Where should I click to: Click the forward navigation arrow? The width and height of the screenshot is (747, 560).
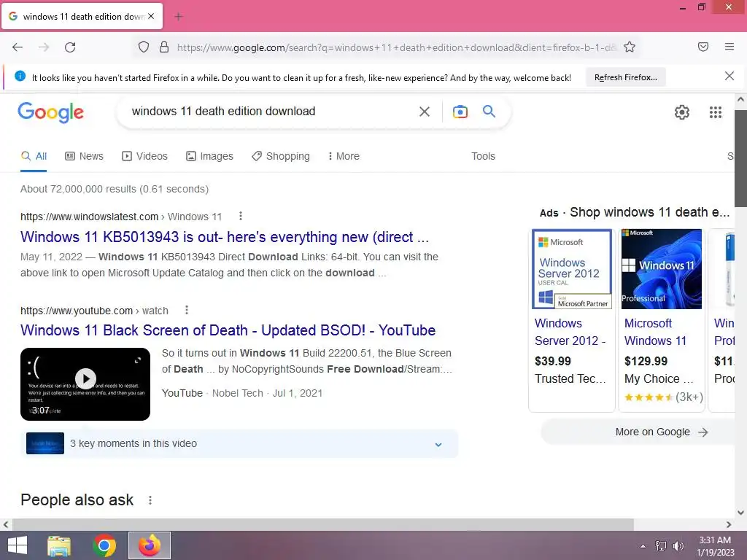coord(44,47)
